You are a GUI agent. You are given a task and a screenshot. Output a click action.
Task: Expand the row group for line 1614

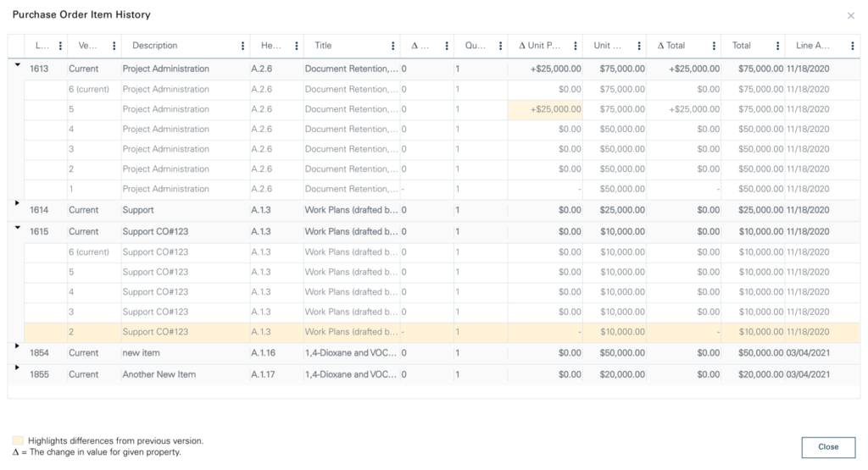[x=17, y=204]
